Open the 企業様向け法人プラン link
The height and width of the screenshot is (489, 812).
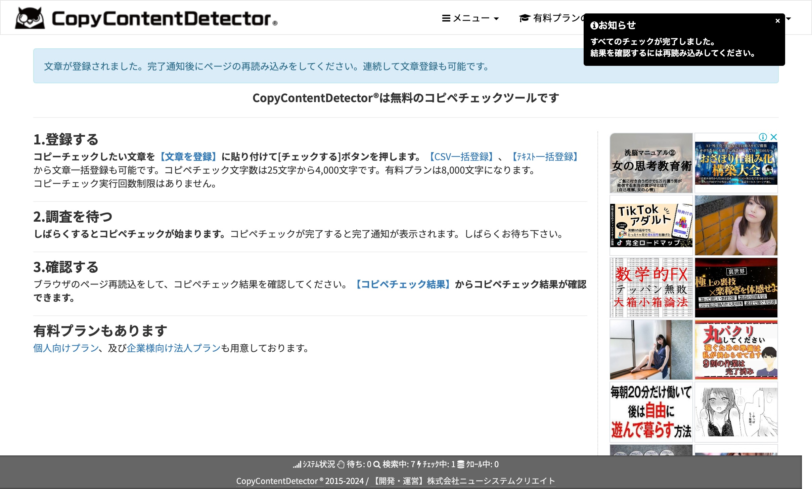173,348
